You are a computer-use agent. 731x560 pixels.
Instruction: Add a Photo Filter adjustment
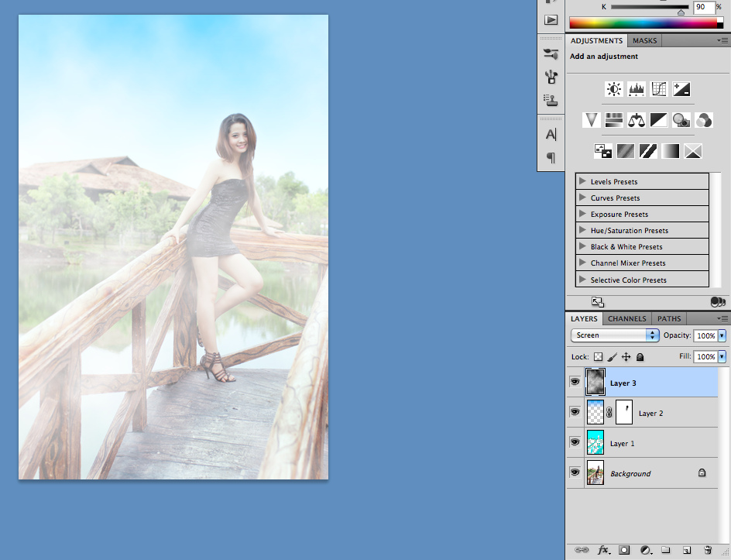(681, 120)
